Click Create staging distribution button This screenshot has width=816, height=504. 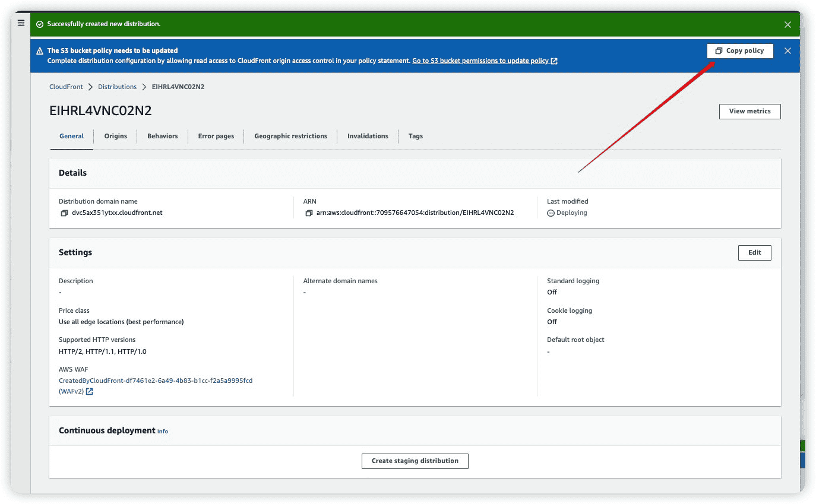[x=415, y=461]
